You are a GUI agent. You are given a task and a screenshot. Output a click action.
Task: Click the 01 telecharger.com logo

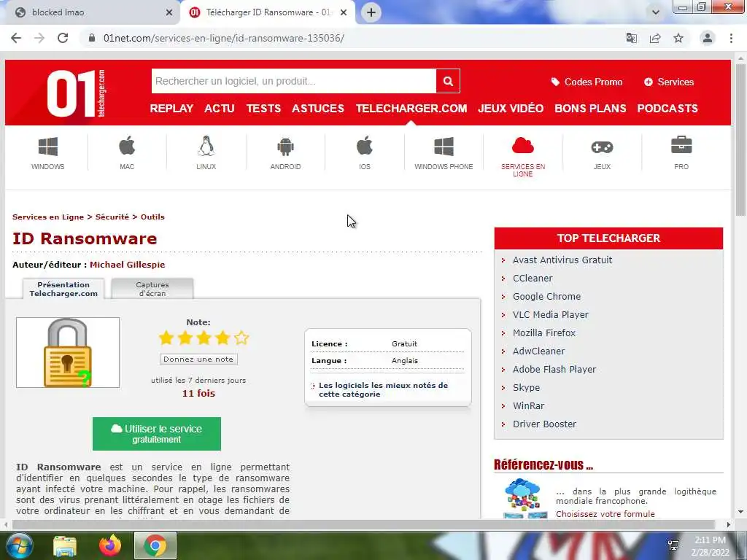tap(76, 93)
